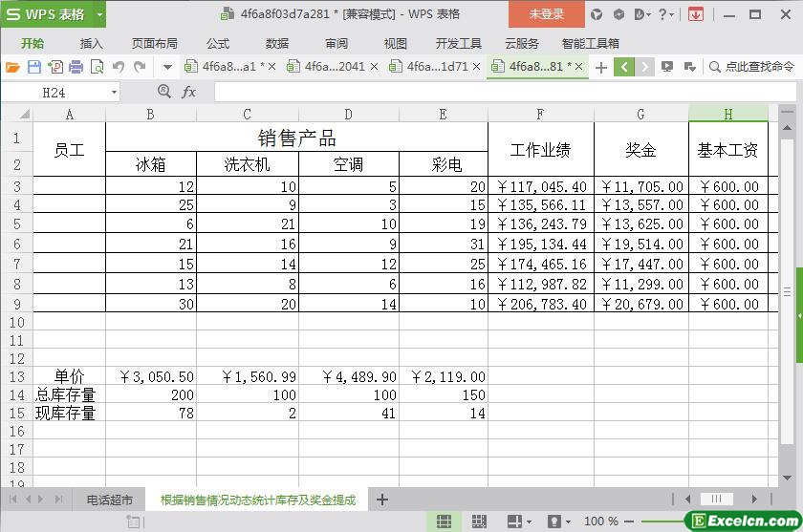Select cell showing ￥117,045.40
This screenshot has height=532, width=803.
point(541,186)
